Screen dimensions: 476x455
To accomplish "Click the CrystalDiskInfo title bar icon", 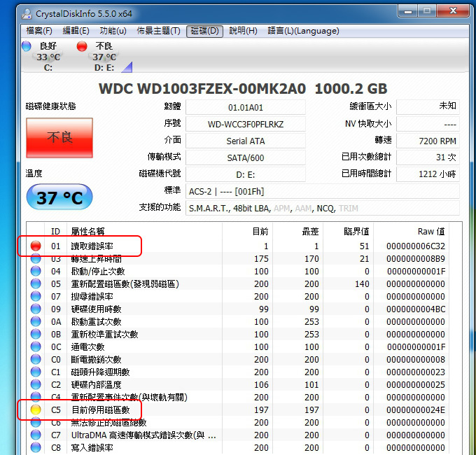I will pyautogui.click(x=27, y=14).
